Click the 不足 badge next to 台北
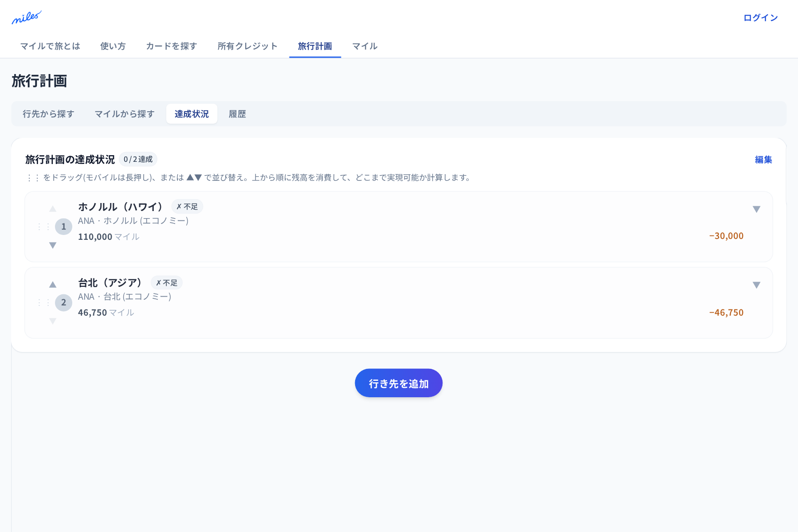798x532 pixels. (167, 282)
